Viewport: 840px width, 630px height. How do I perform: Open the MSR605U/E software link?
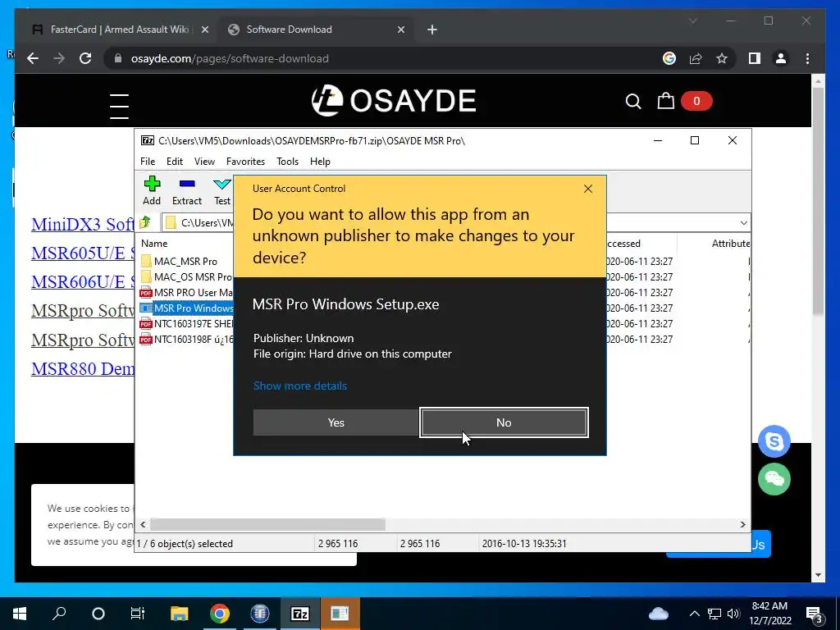pos(83,253)
